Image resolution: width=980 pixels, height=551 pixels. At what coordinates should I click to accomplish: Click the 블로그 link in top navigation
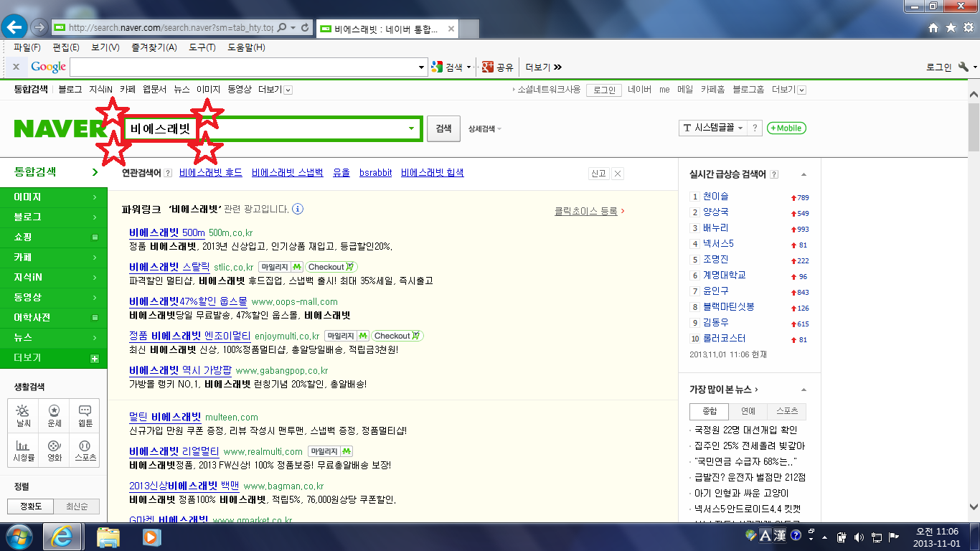coord(70,90)
